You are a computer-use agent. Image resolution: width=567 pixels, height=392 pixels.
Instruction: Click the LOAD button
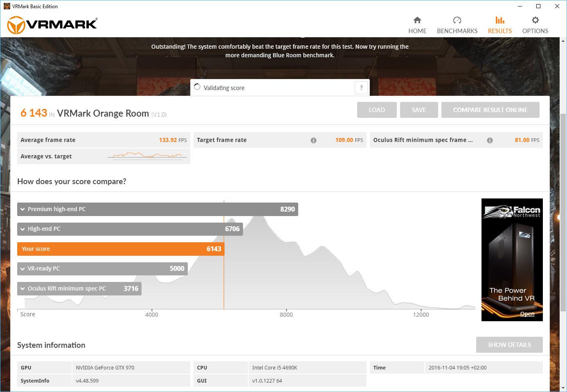[x=377, y=110]
